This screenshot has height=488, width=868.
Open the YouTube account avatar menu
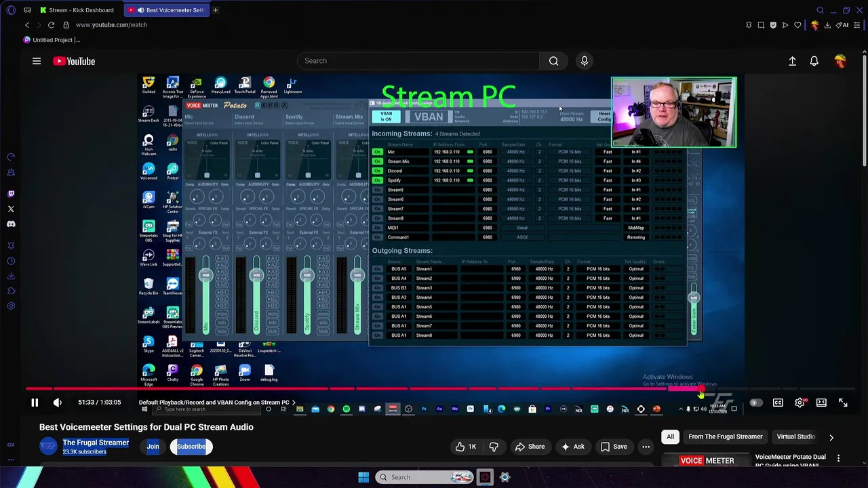[840, 61]
